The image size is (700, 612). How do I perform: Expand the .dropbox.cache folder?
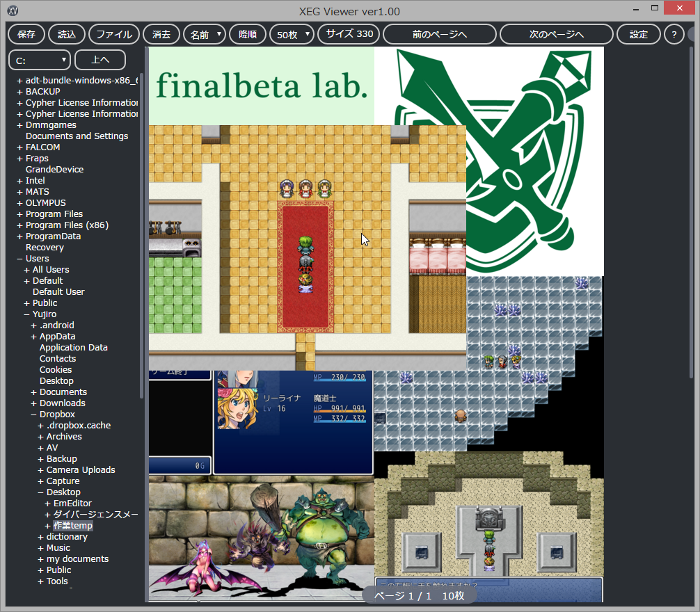(40, 426)
